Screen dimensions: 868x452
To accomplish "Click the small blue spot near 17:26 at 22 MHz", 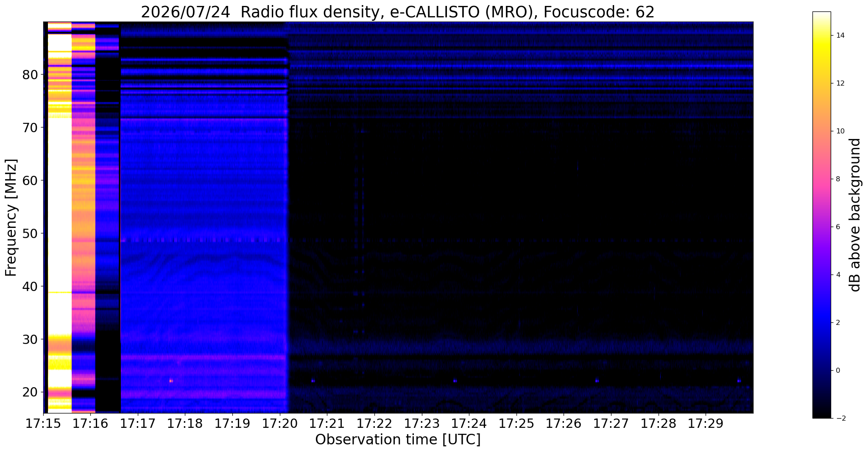I will (597, 380).
